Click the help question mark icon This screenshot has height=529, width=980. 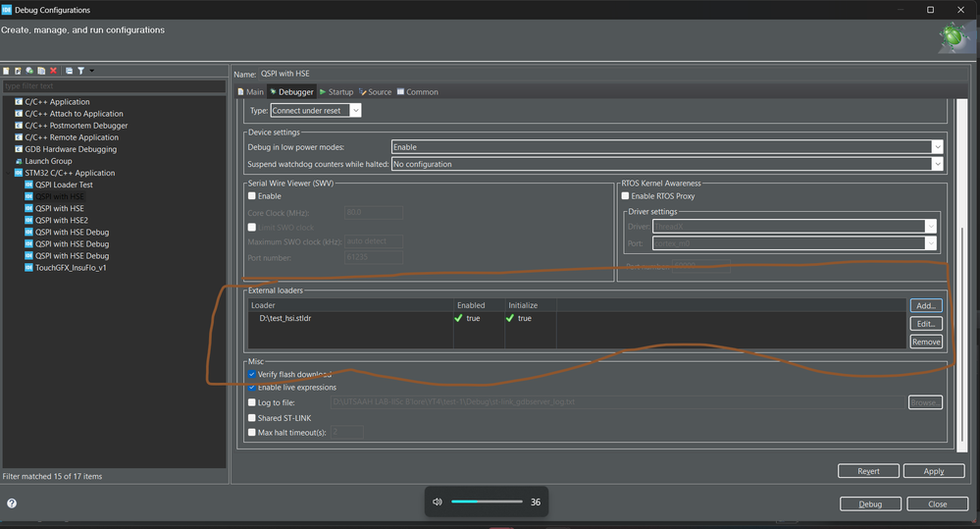[12, 503]
